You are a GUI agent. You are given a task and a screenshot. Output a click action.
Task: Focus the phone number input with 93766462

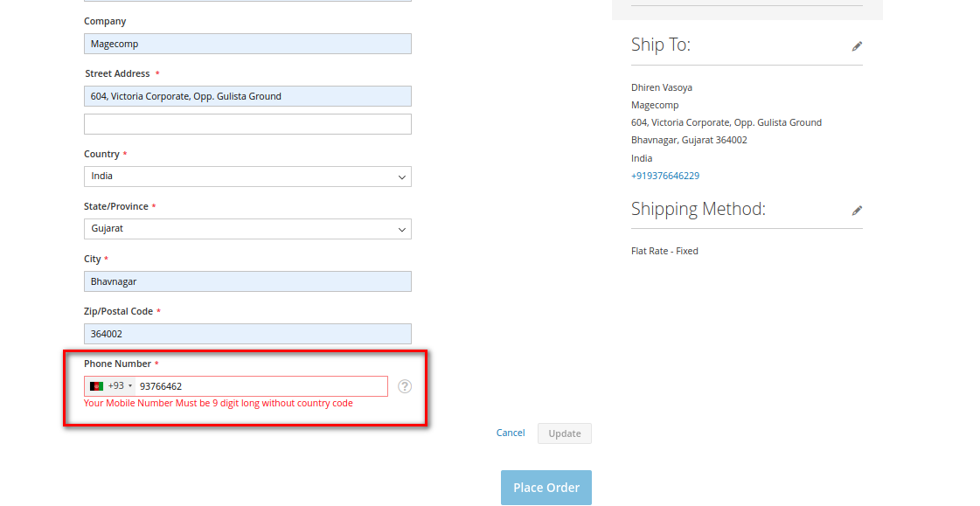pyautogui.click(x=261, y=386)
